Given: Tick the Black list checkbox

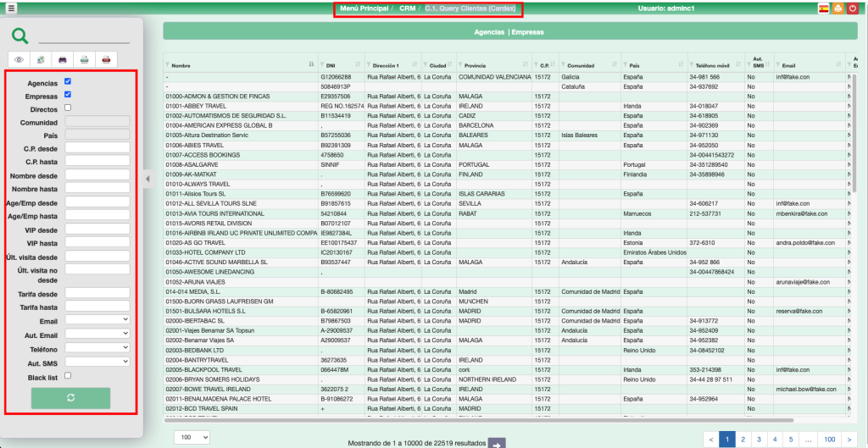Looking at the screenshot, I should (x=68, y=376).
